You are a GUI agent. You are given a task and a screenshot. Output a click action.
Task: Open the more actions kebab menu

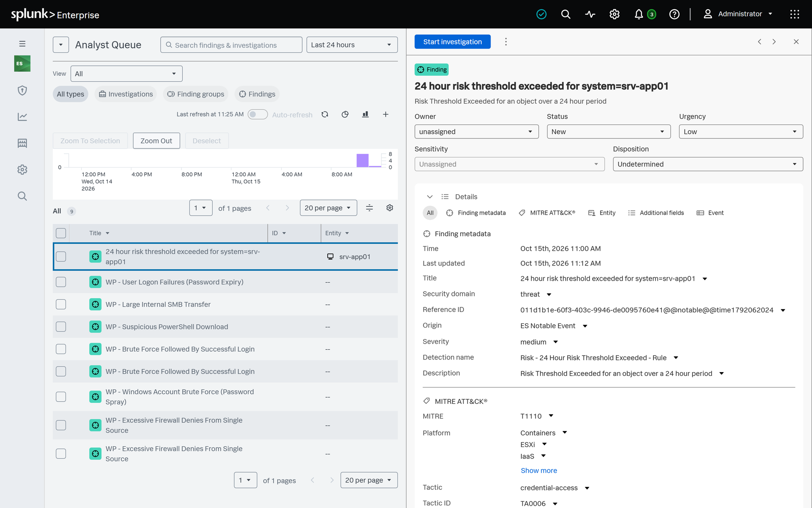[506, 41]
